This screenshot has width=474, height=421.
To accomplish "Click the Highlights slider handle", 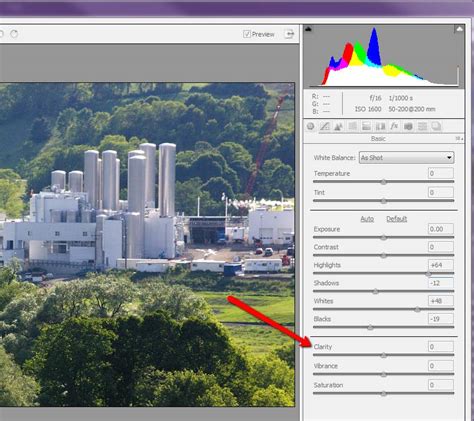I will pos(429,274).
